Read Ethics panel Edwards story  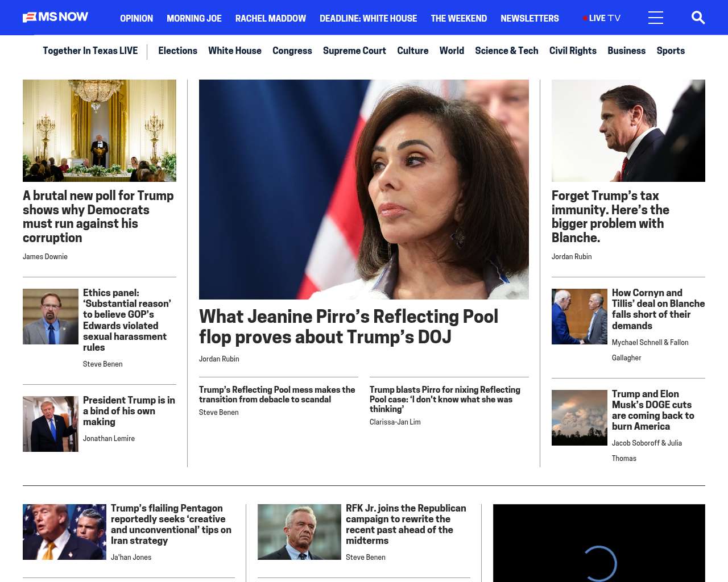tap(128, 320)
